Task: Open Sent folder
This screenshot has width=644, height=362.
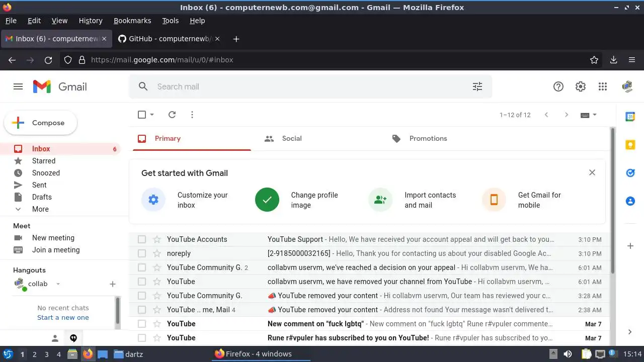Action: [x=39, y=185]
